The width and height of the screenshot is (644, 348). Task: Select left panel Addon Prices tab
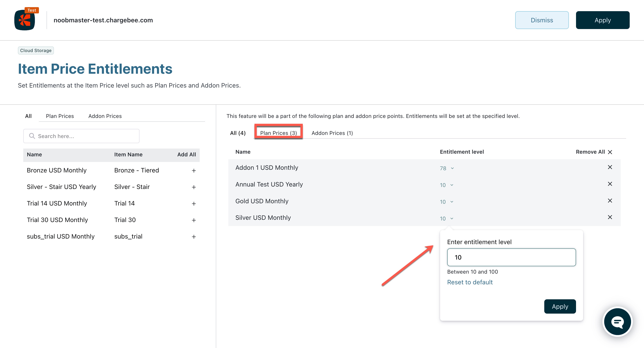tap(105, 116)
